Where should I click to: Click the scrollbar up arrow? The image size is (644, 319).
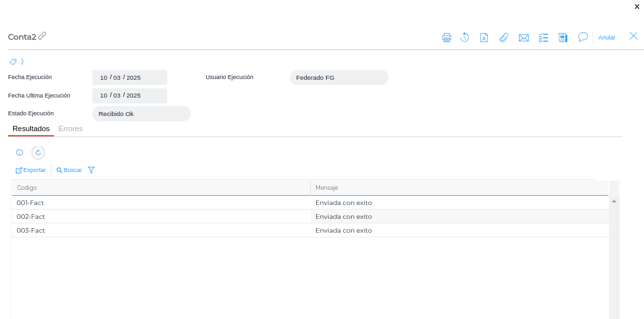614,200
